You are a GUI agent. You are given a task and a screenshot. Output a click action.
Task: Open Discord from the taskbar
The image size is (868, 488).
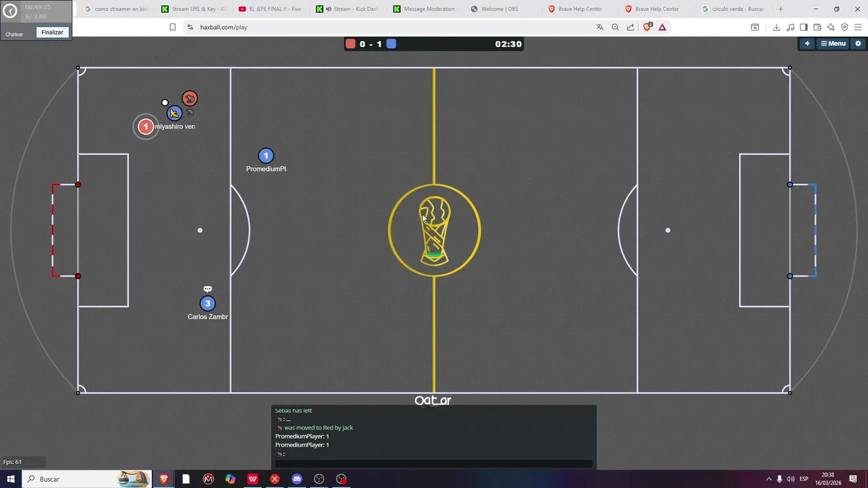pos(297,479)
